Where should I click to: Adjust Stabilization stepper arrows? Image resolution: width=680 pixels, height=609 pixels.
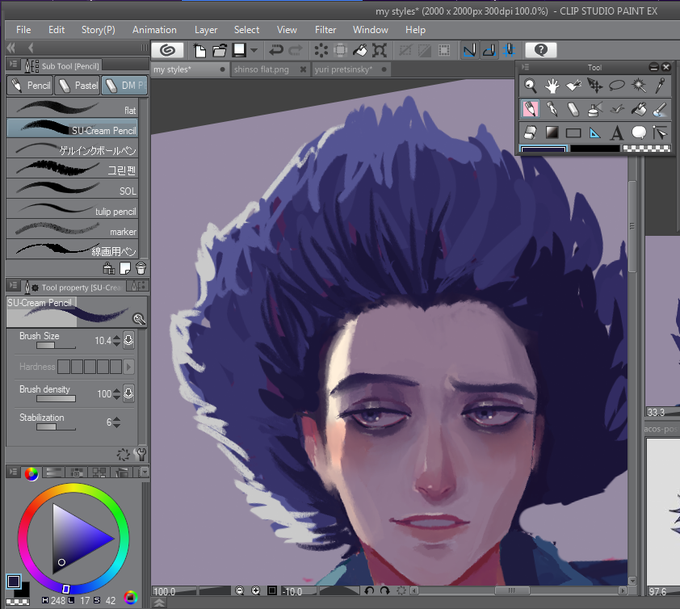(116, 422)
